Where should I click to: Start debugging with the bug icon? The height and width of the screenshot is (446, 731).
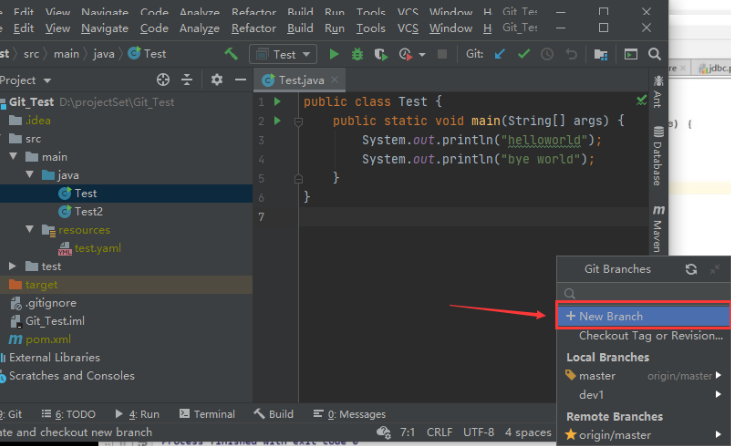(357, 55)
